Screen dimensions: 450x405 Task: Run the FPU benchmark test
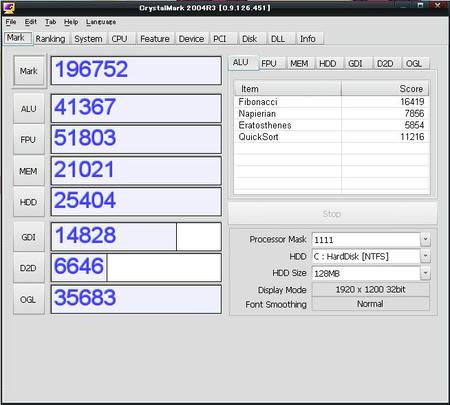(29, 140)
